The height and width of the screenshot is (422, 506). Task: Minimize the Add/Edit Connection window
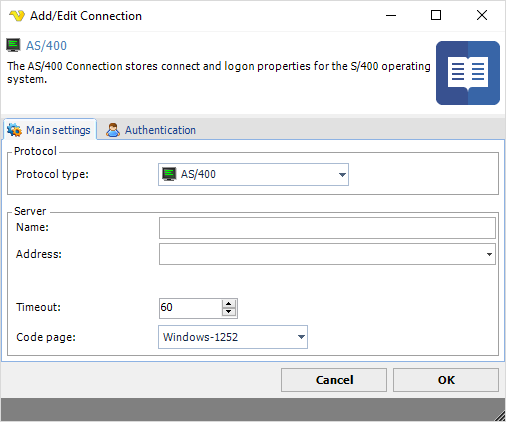pyautogui.click(x=391, y=15)
